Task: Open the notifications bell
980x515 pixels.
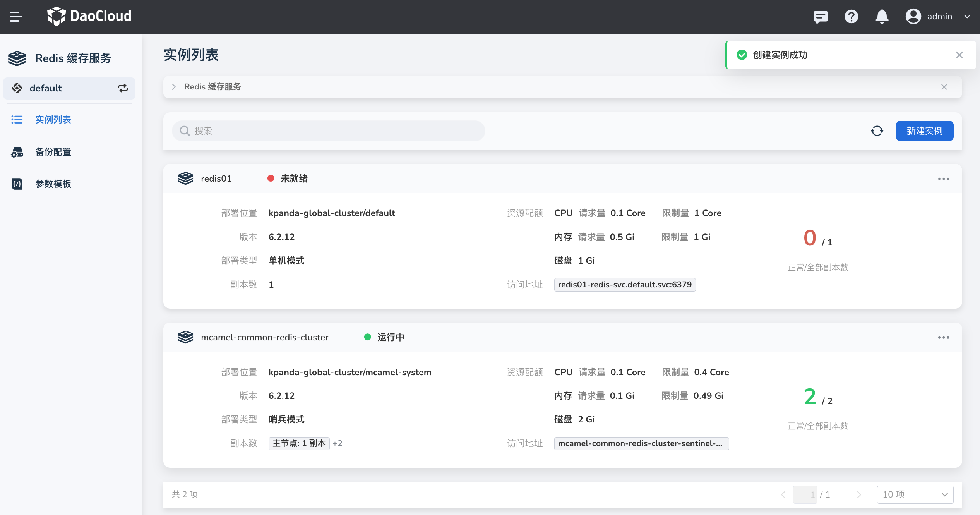Action: click(882, 17)
